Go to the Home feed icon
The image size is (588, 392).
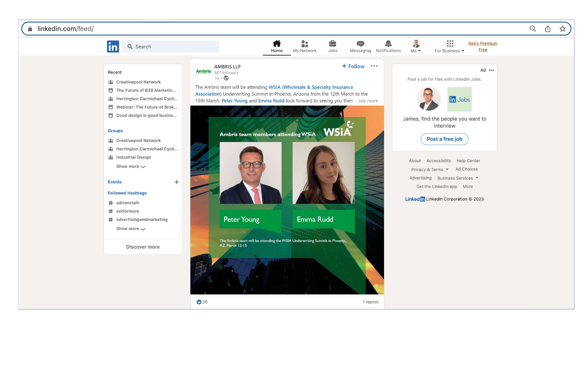tap(277, 44)
